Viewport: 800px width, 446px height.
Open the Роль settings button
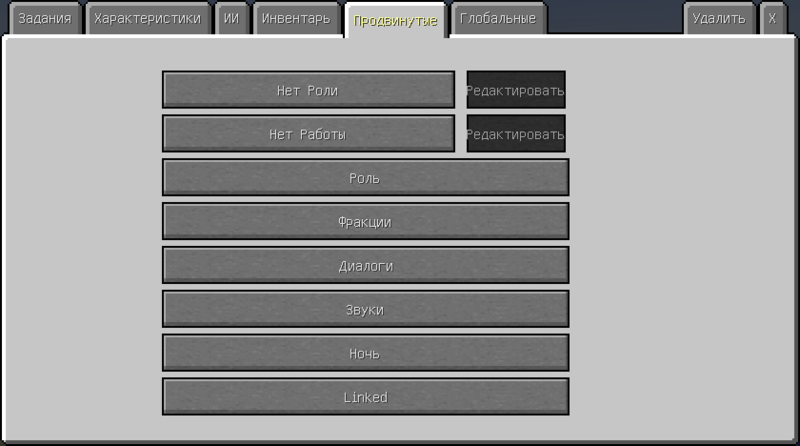point(365,178)
